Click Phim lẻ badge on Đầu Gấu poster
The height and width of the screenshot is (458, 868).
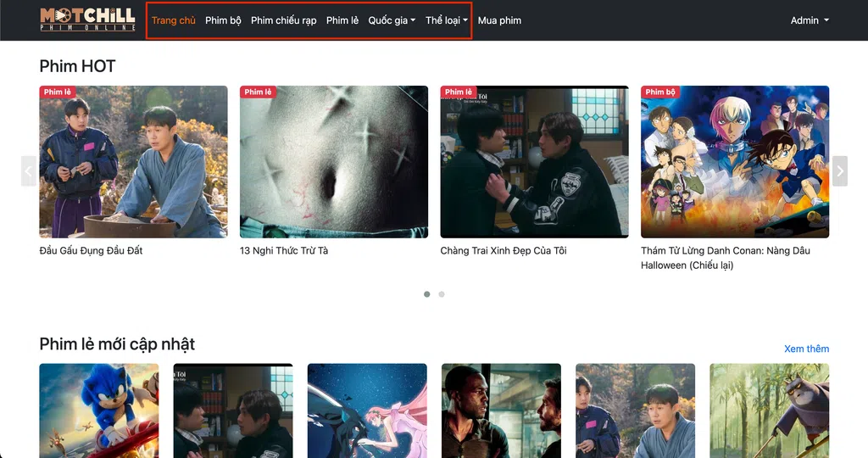(58, 92)
